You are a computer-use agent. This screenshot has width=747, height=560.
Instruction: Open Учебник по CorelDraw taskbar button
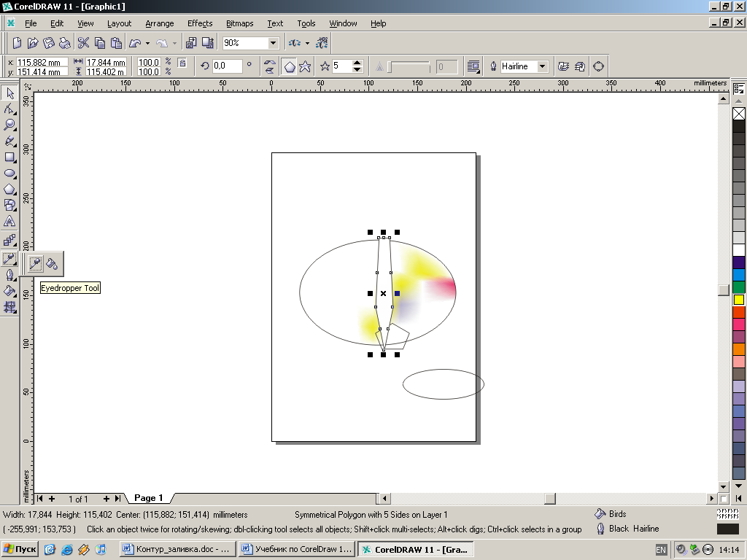click(x=297, y=549)
